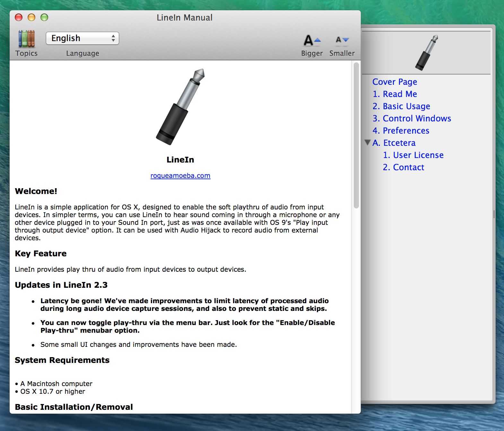Open the 4. Preferences topic
Viewport: 504px width, 431px height.
[401, 131]
